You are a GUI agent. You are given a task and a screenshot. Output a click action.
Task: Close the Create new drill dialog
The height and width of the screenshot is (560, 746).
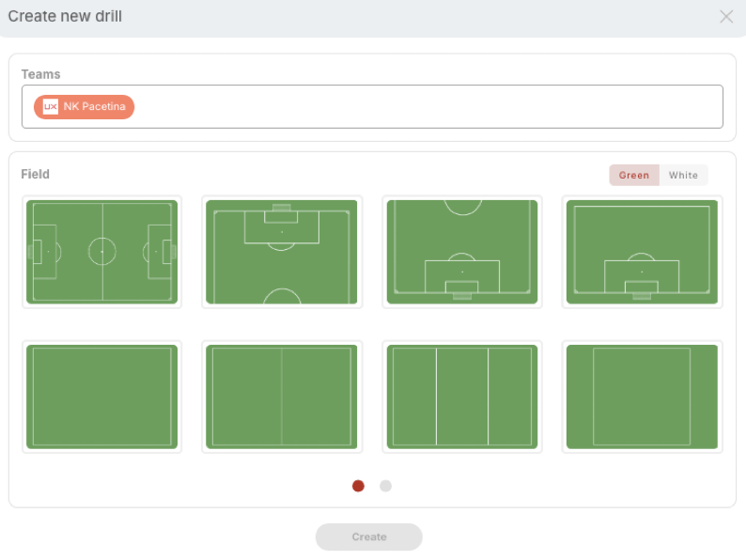coord(726,17)
